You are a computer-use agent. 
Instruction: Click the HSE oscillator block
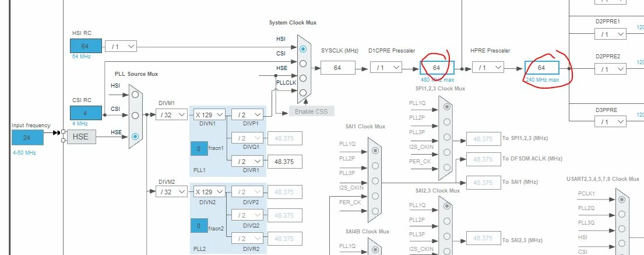(82, 137)
